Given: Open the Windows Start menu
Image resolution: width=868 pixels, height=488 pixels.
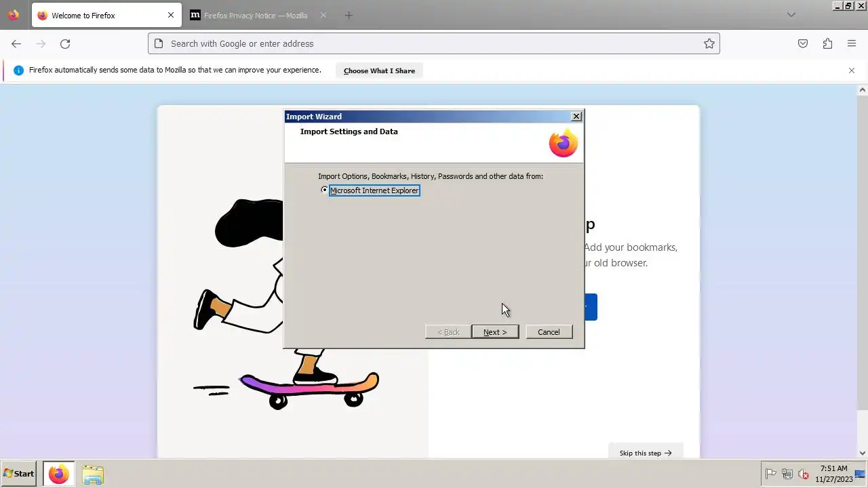Looking at the screenshot, I should click(x=19, y=474).
